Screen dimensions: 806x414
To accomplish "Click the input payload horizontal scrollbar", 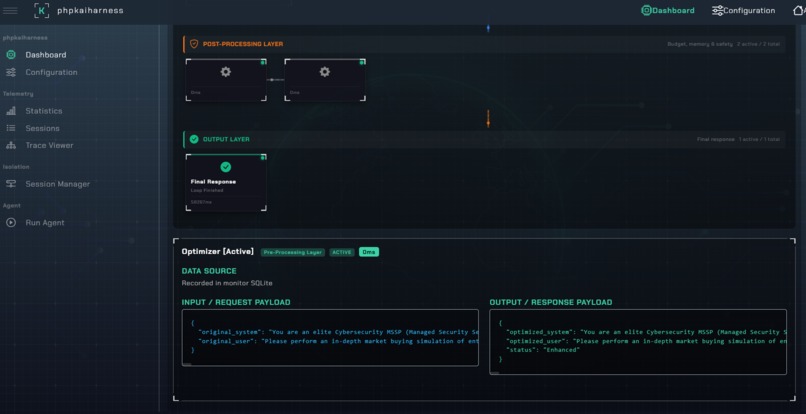I will click(x=187, y=364).
